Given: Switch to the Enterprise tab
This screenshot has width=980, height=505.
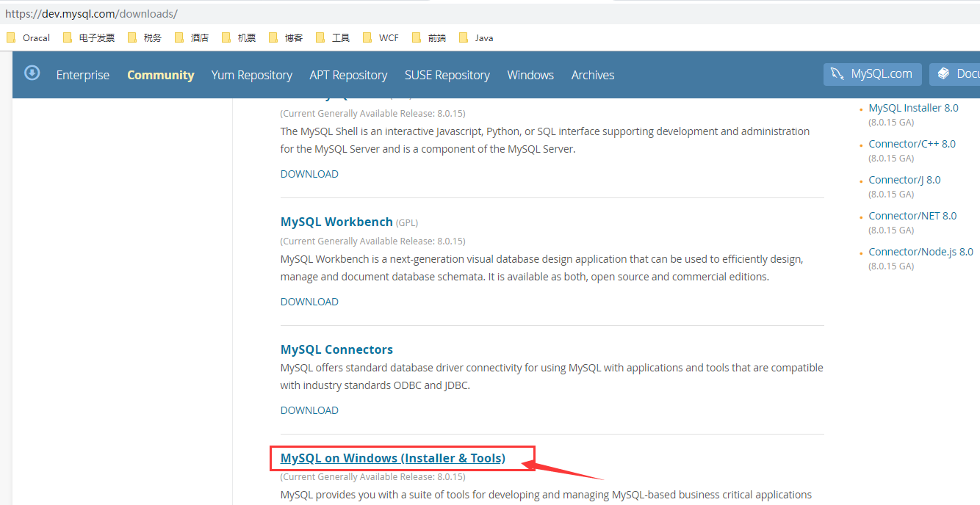Looking at the screenshot, I should click(x=83, y=75).
